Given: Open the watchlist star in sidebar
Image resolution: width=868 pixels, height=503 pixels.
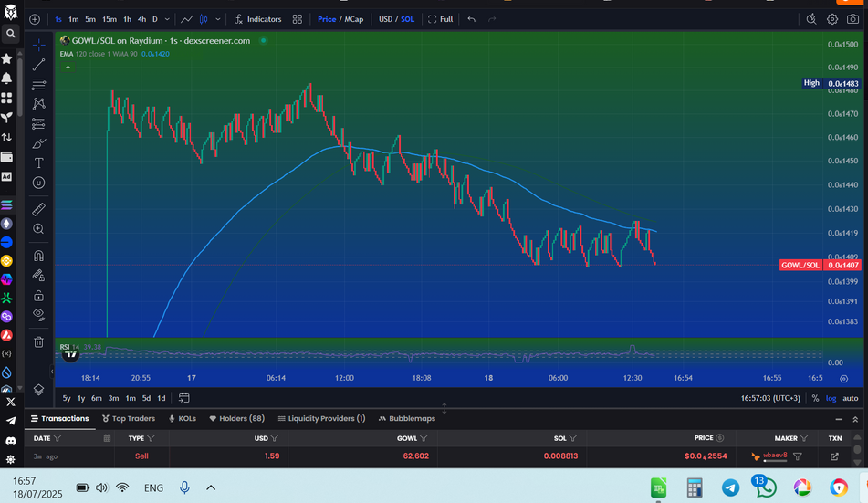Looking at the screenshot, I should (6, 58).
